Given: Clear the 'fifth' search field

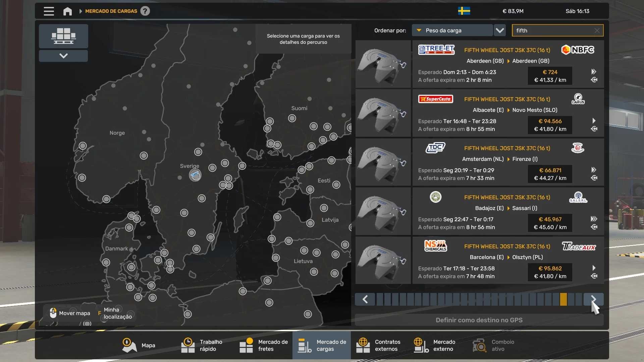Looking at the screenshot, I should [597, 31].
